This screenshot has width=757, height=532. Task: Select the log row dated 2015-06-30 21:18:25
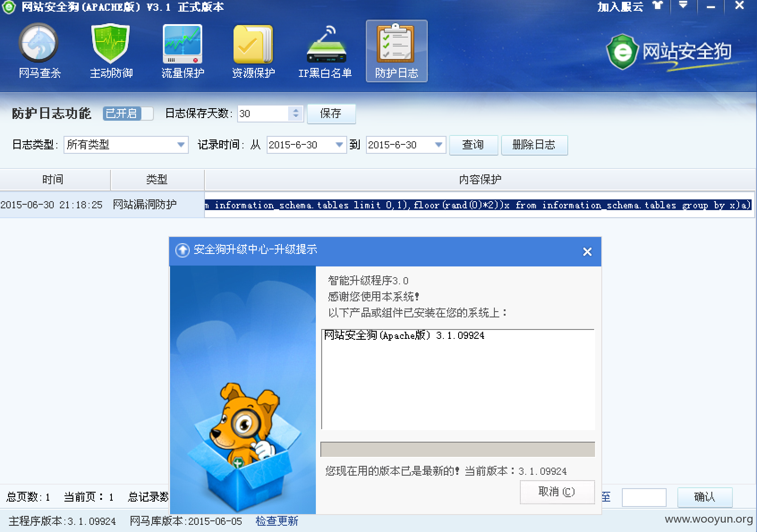point(378,205)
